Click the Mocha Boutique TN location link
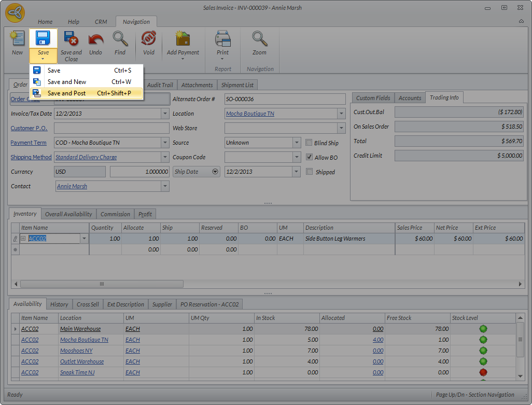The height and width of the screenshot is (405, 532). pos(250,114)
